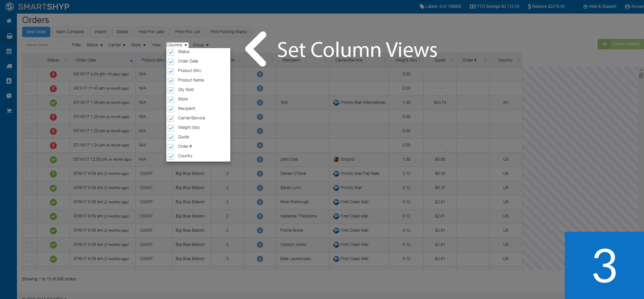Click the store icon in Test recipient row
Screen dimensions: 644x299
click(260, 103)
